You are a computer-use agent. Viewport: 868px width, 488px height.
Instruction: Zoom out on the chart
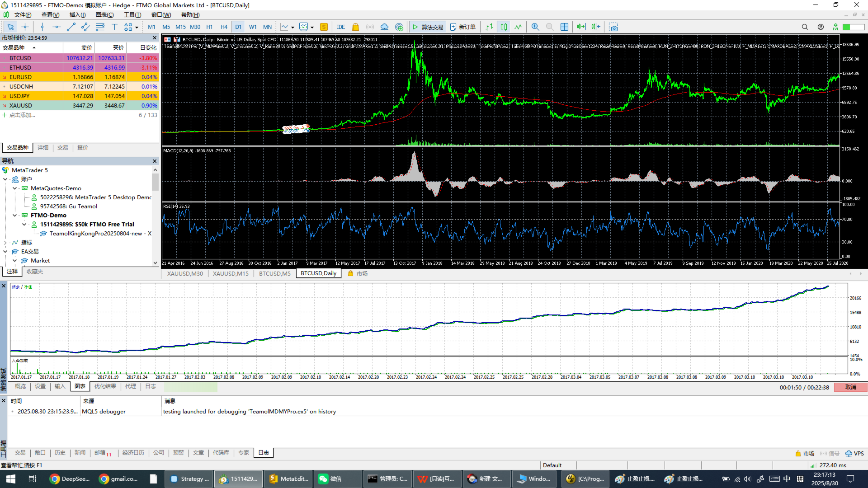pos(550,27)
